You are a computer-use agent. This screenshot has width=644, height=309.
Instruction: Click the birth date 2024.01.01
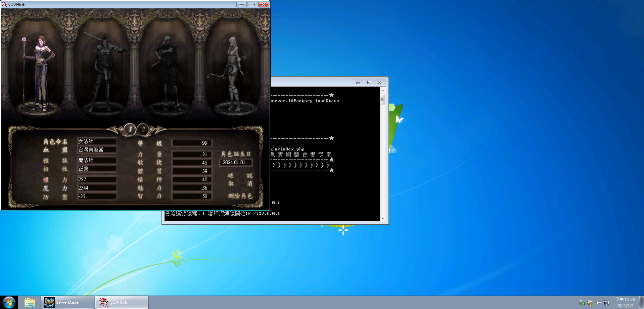tap(236, 163)
